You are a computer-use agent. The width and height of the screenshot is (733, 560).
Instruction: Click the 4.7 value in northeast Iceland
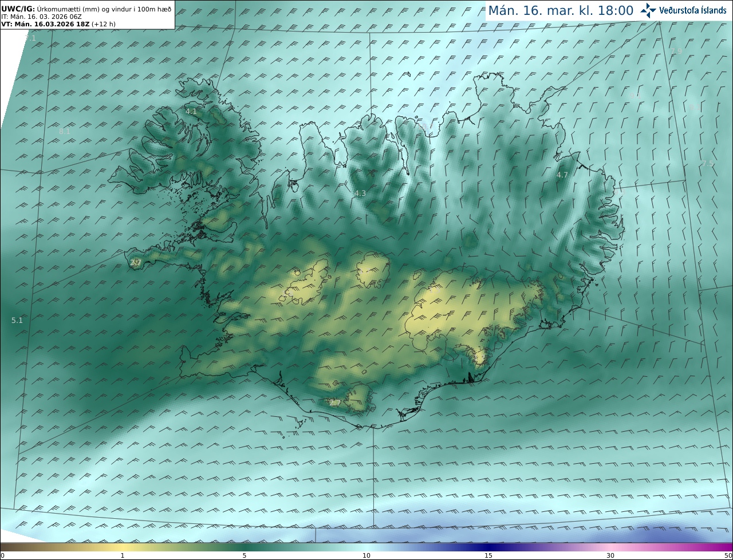coord(562,175)
